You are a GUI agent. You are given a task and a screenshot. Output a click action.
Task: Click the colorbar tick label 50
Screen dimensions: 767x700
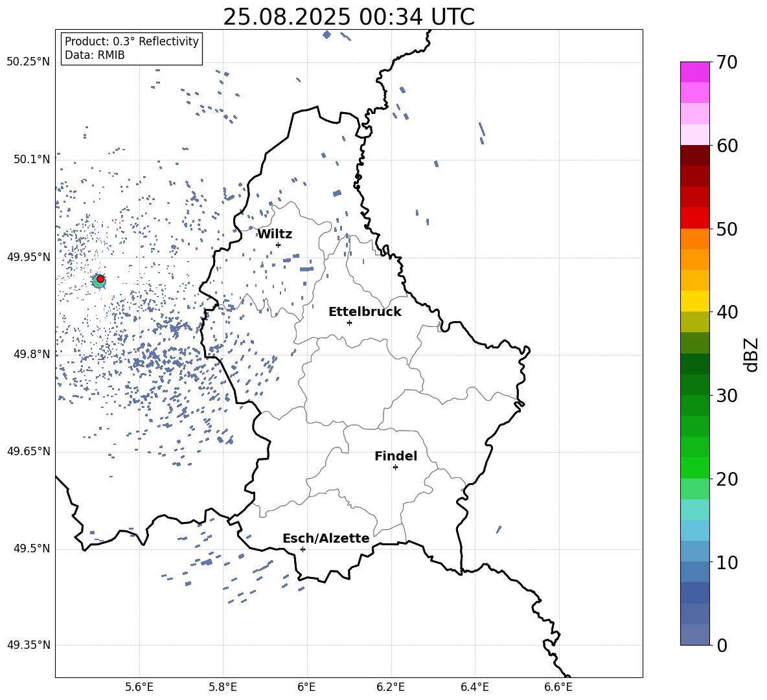(727, 229)
